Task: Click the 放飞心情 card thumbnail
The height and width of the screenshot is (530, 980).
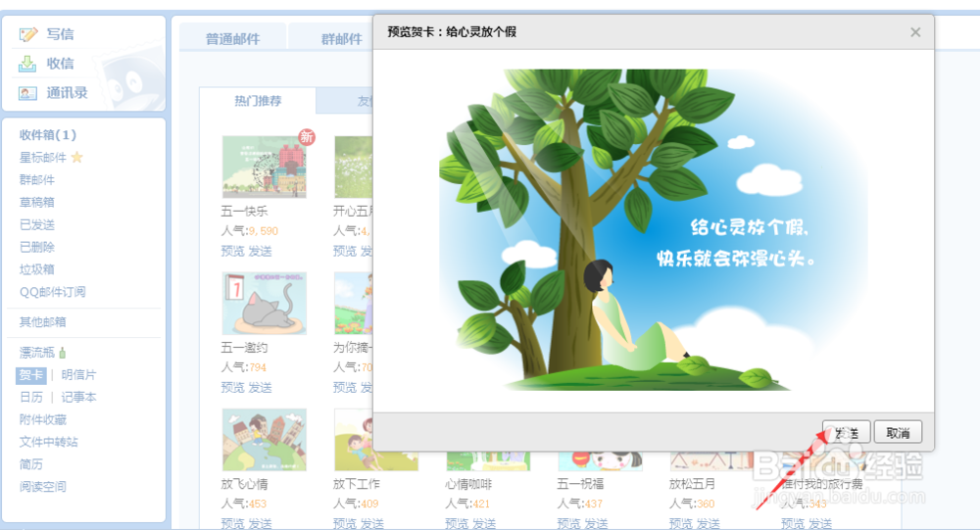Action: 265,439
